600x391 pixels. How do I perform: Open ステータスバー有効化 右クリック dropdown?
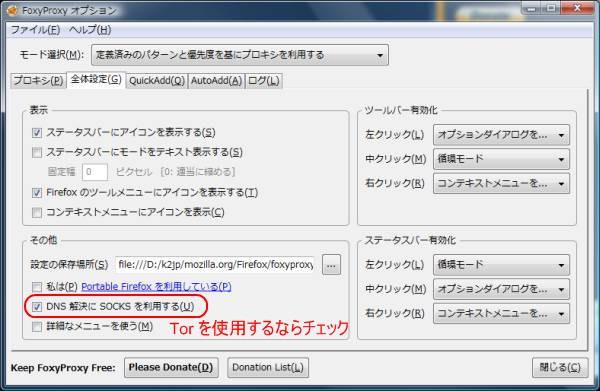pyautogui.click(x=501, y=313)
